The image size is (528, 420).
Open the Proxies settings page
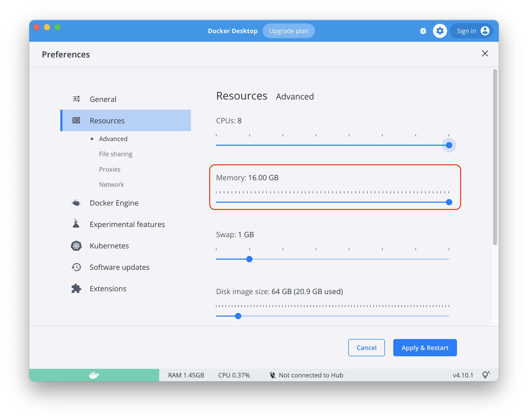[110, 169]
